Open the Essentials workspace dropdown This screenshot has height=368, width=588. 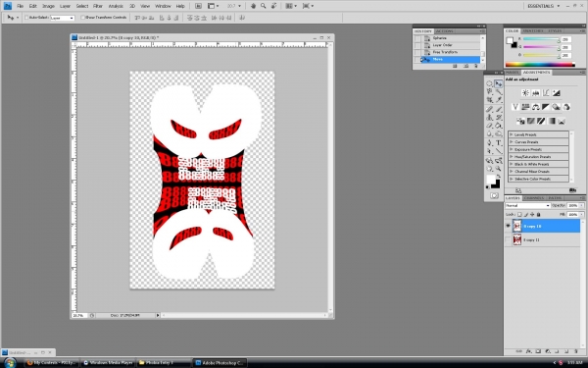(x=543, y=6)
